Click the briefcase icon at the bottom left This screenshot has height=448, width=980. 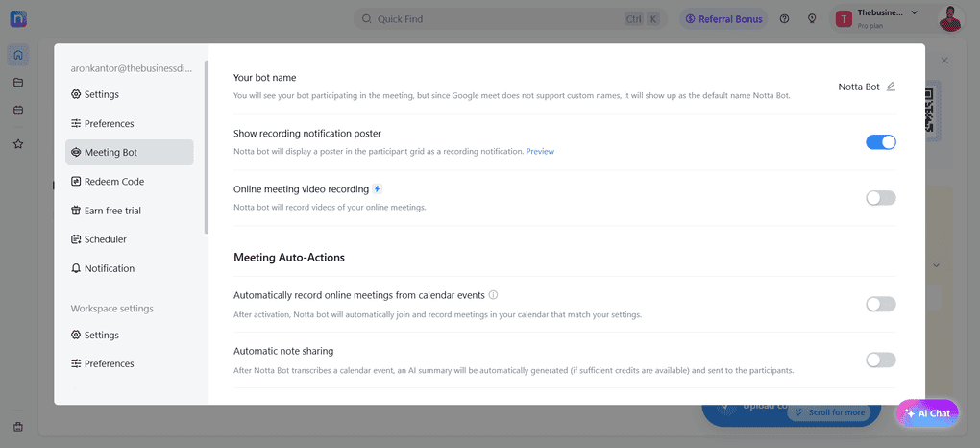(x=18, y=428)
